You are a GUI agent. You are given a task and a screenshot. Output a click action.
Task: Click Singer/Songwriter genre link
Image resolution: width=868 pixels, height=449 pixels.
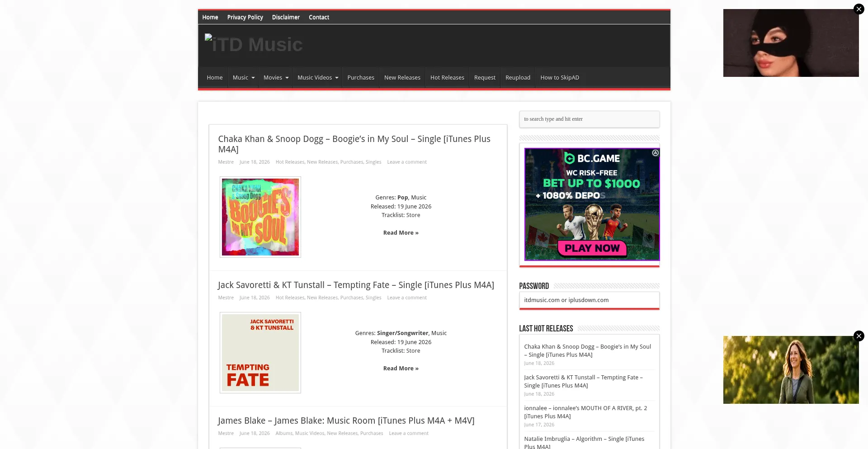403,333
